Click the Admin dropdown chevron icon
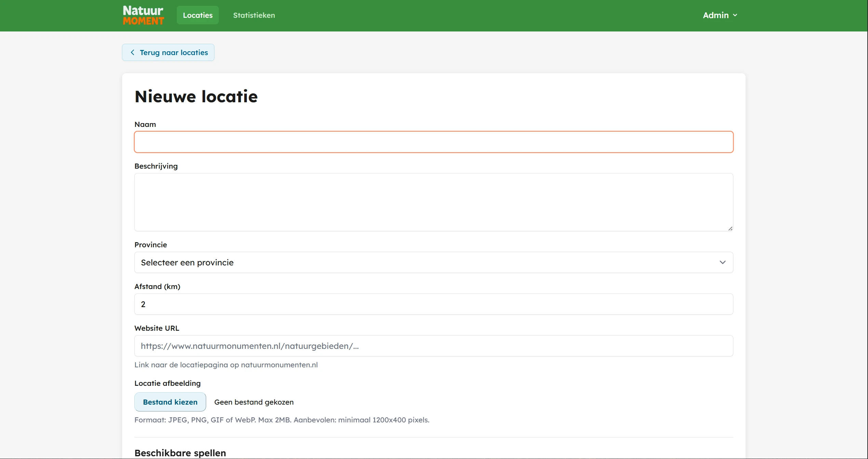The width and height of the screenshot is (868, 459). [735, 15]
